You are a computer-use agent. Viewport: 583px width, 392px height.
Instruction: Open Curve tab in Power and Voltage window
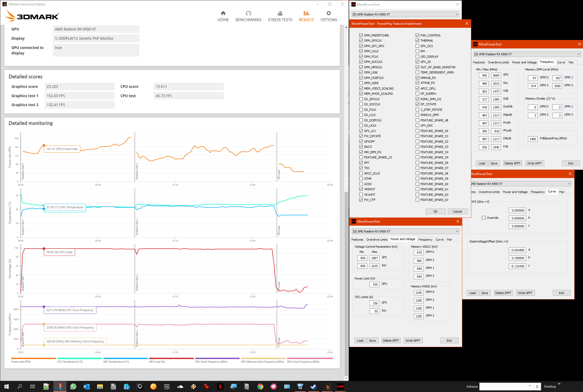pos(439,240)
